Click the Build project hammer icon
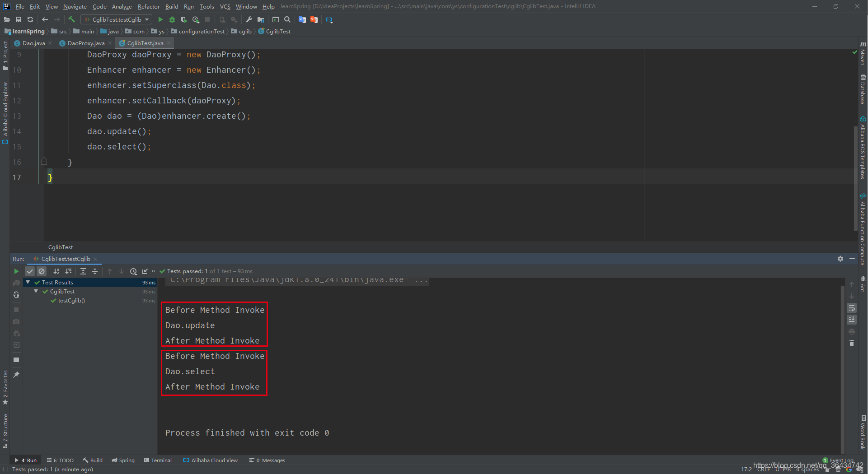 (71, 19)
